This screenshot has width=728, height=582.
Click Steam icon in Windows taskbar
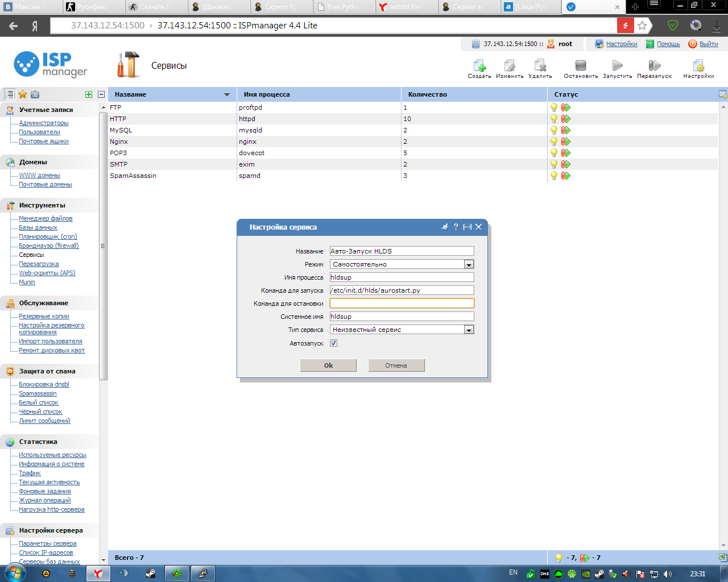point(151,573)
